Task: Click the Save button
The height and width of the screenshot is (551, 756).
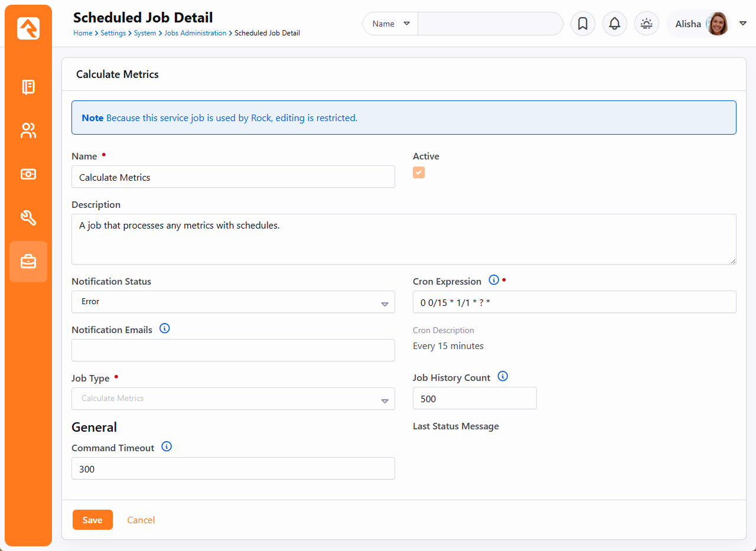Action: click(92, 520)
